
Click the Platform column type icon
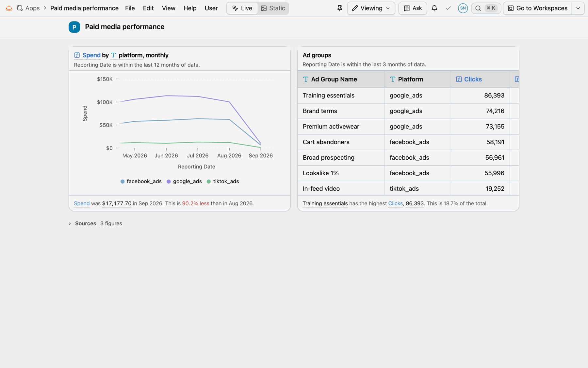click(x=393, y=79)
